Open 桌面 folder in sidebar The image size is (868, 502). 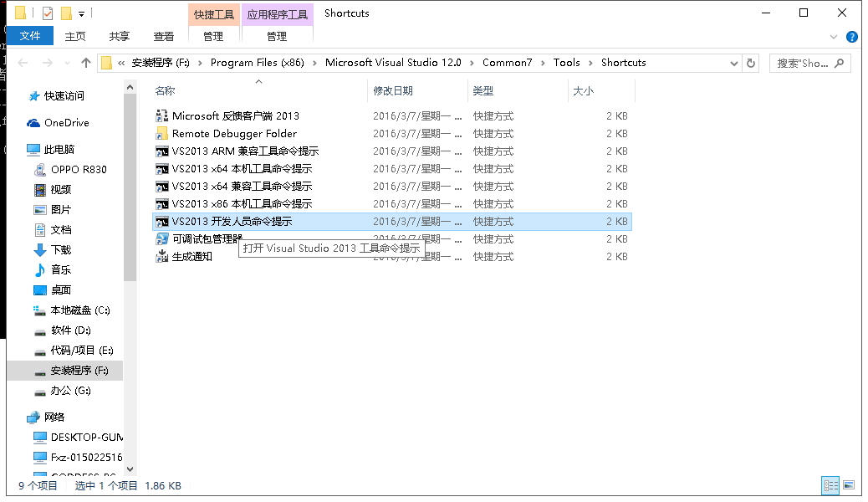61,289
